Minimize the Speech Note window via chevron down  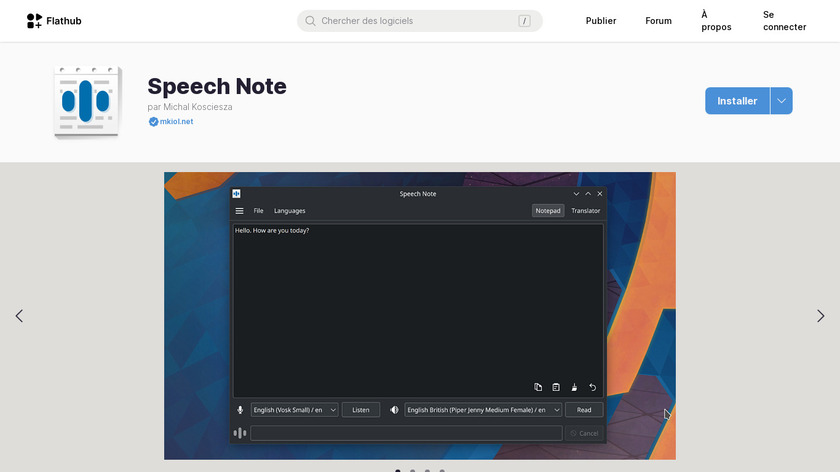click(x=576, y=194)
